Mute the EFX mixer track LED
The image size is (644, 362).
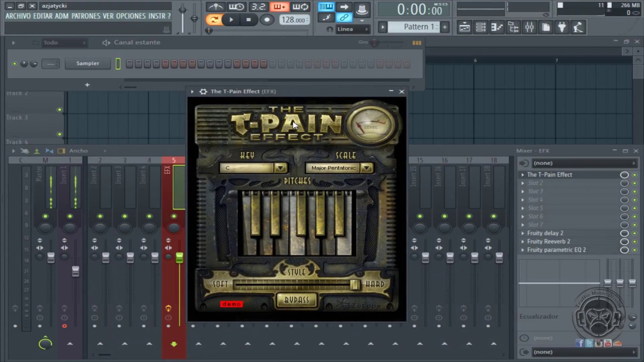click(174, 216)
